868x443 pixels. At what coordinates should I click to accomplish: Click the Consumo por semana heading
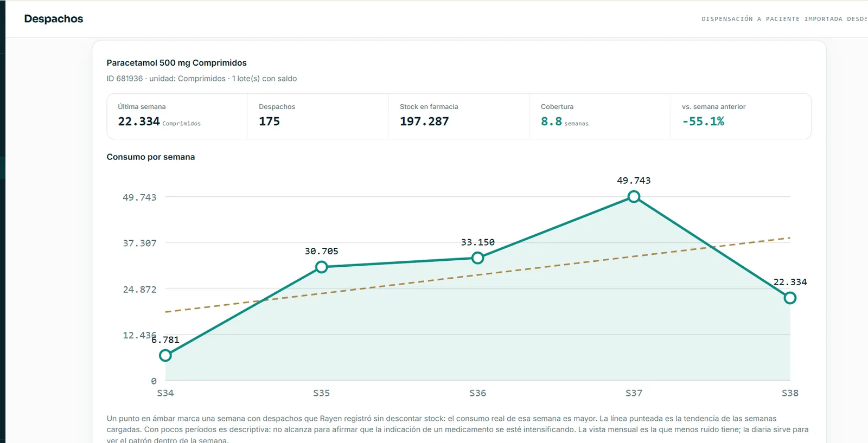coord(151,157)
